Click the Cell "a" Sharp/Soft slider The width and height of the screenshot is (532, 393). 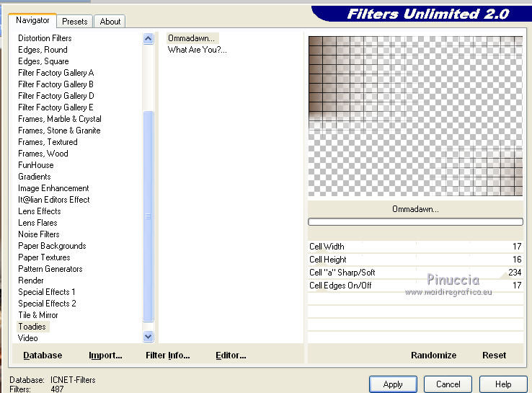pyautogui.click(x=415, y=272)
